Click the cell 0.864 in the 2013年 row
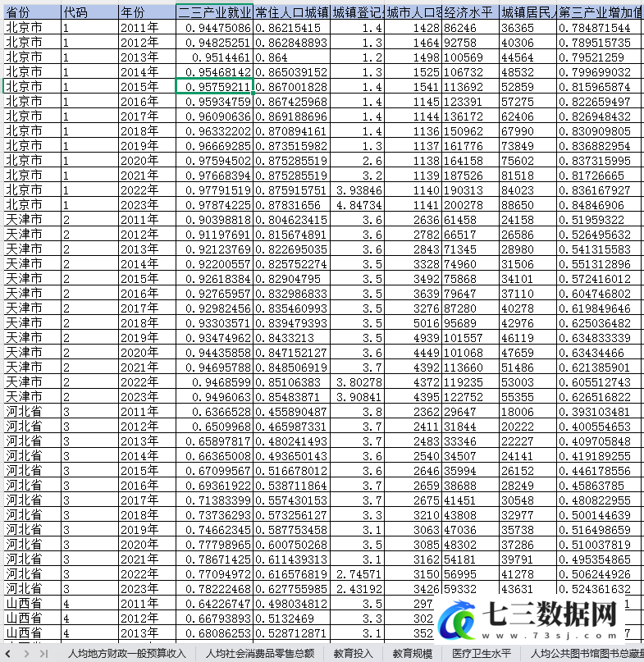The width and height of the screenshot is (644, 662). pyautogui.click(x=291, y=57)
